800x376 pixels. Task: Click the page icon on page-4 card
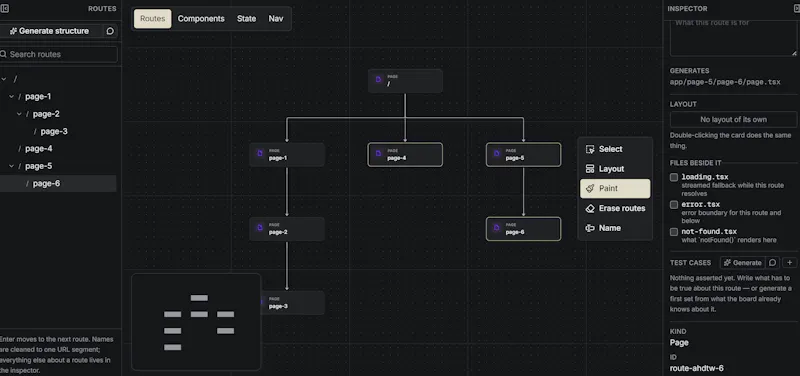[x=378, y=153]
